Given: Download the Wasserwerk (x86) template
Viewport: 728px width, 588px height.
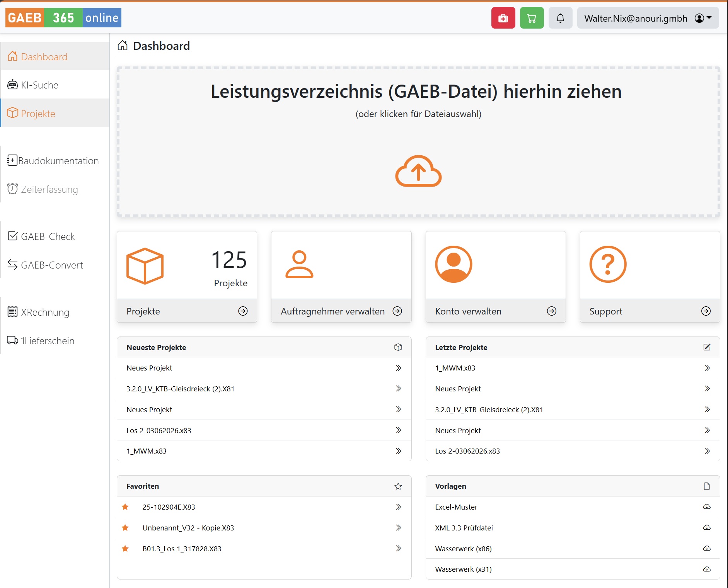Looking at the screenshot, I should point(707,548).
